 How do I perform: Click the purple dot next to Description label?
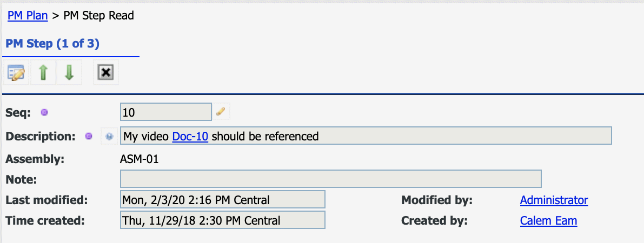[x=88, y=136]
